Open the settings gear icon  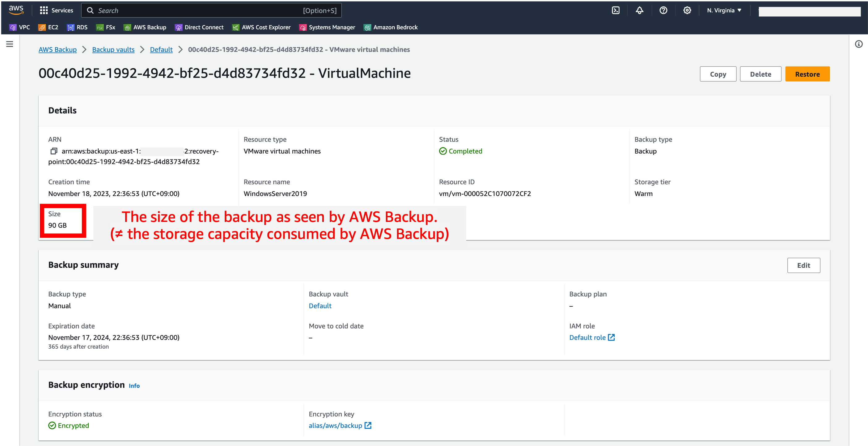click(x=687, y=10)
